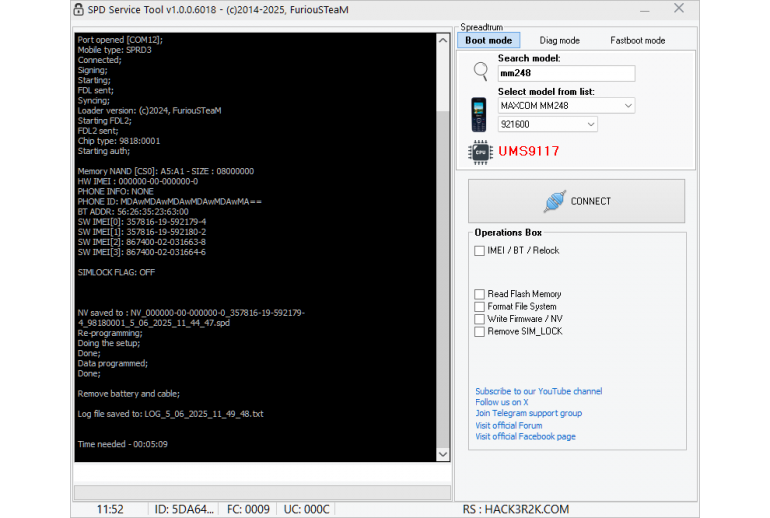Enable Remove SIM_LOCK checkbox
Viewport: 770px width, 518px height.
[x=479, y=332]
